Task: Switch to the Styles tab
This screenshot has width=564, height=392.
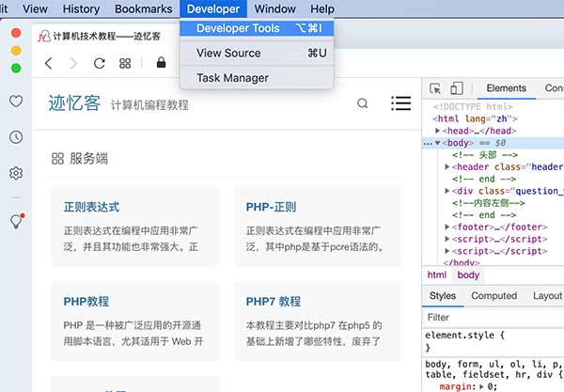Action: coord(443,296)
